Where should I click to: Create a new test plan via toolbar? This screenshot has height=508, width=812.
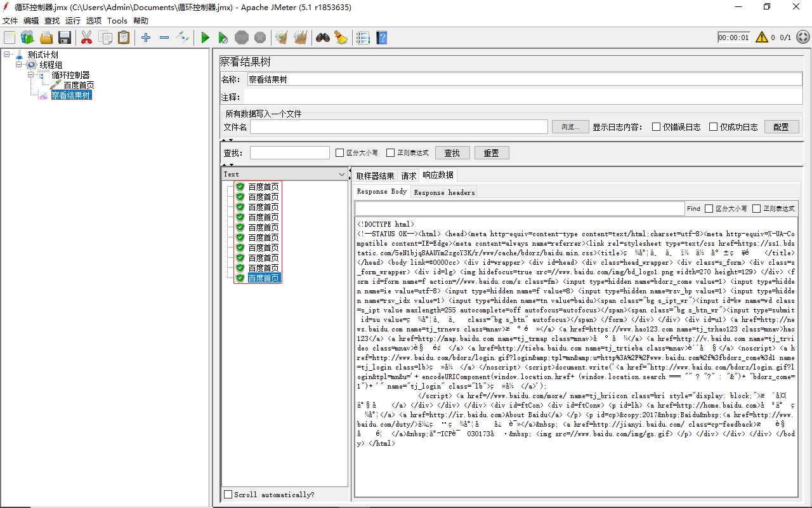(9, 37)
